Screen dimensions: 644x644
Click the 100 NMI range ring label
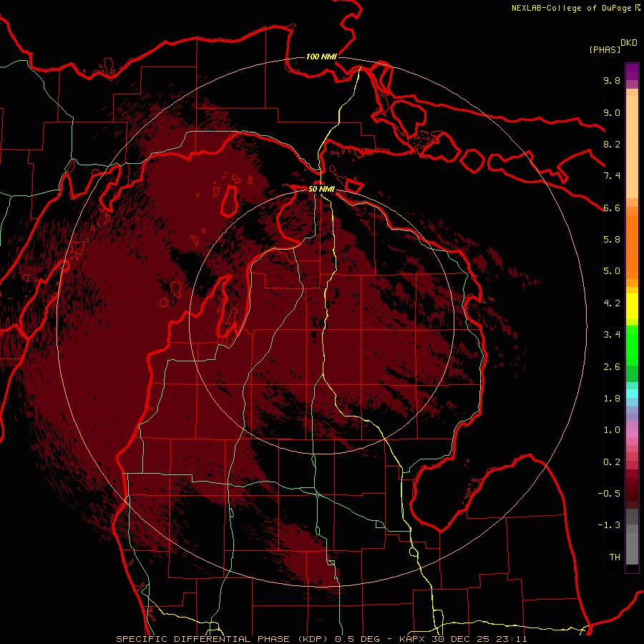coord(321,57)
